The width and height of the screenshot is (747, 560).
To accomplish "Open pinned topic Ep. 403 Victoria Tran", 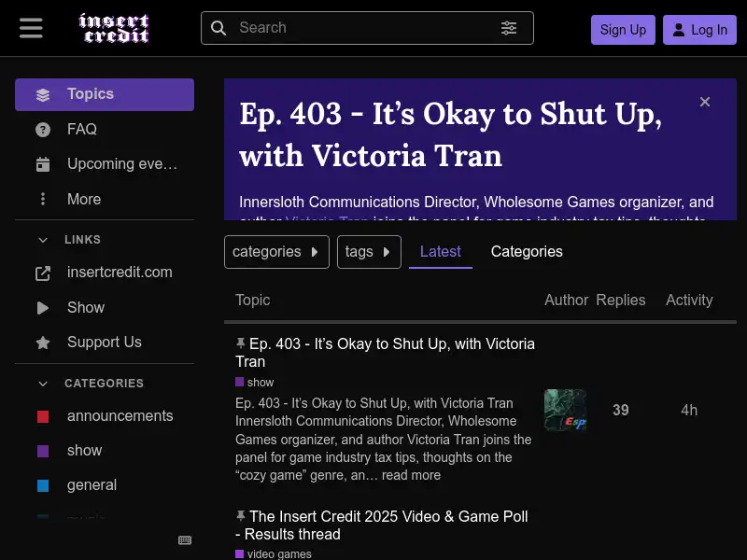I will coord(385,353).
